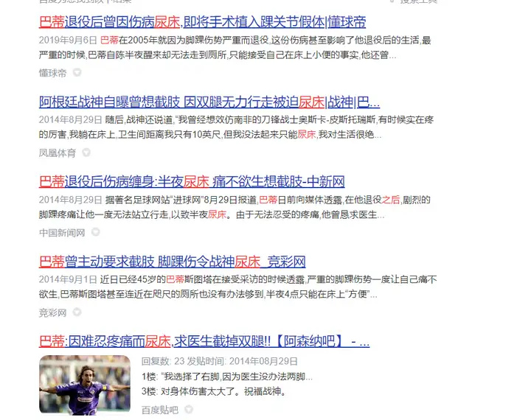Open the 阿根廷战神自曝曾想截肢 result title
Viewport: 531px width, 420px height.
point(209,102)
